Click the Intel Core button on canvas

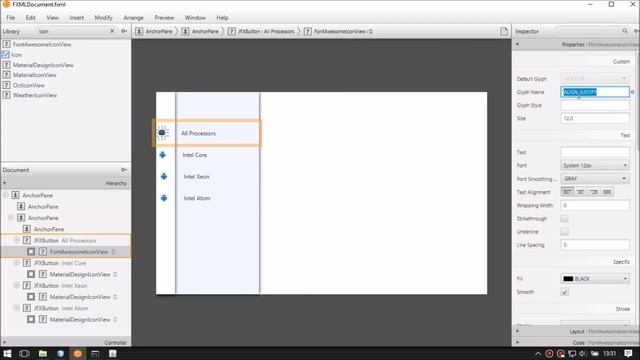click(194, 155)
